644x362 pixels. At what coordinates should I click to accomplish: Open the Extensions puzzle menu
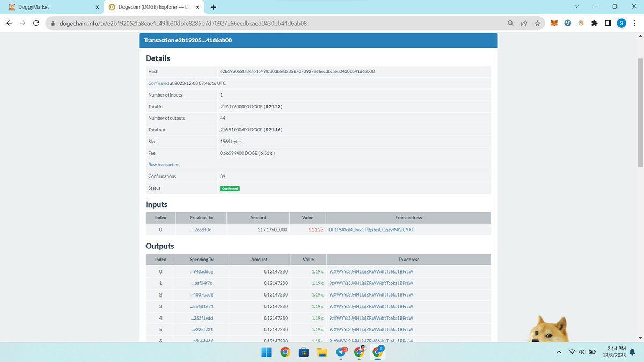point(594,24)
